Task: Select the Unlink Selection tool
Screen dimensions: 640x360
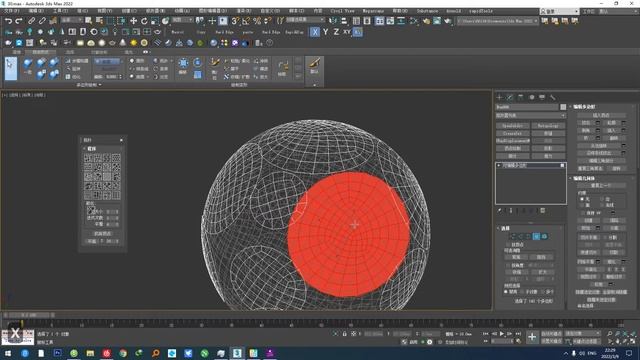Action: tap(42, 20)
